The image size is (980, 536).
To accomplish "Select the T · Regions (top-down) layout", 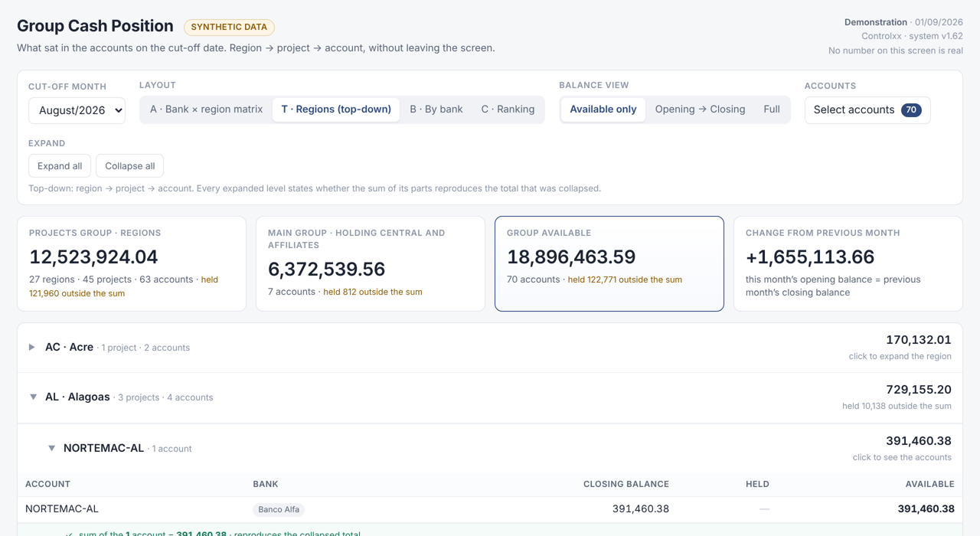I will click(x=336, y=109).
